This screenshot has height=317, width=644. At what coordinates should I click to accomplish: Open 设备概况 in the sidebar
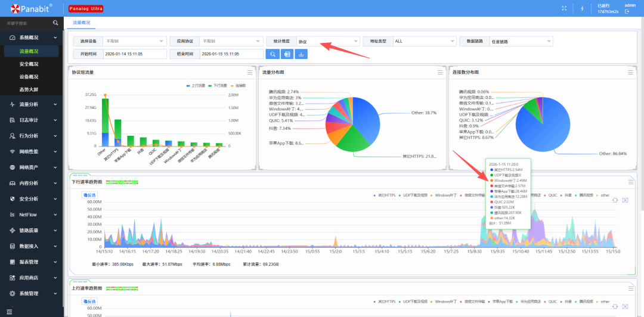click(x=29, y=77)
